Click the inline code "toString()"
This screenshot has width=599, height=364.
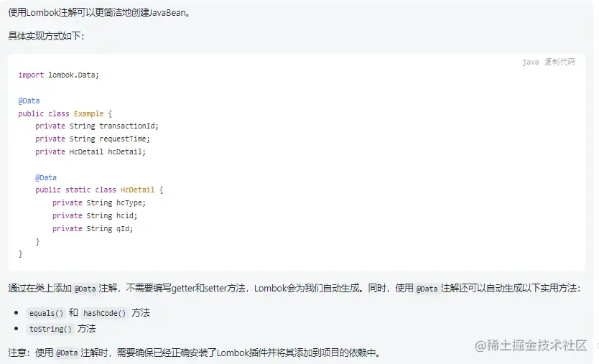(50, 329)
